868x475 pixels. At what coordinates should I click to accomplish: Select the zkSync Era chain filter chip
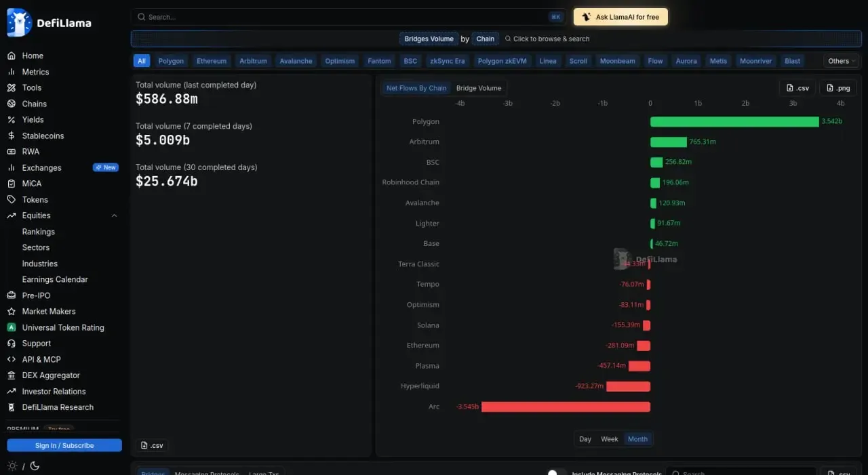click(x=448, y=61)
